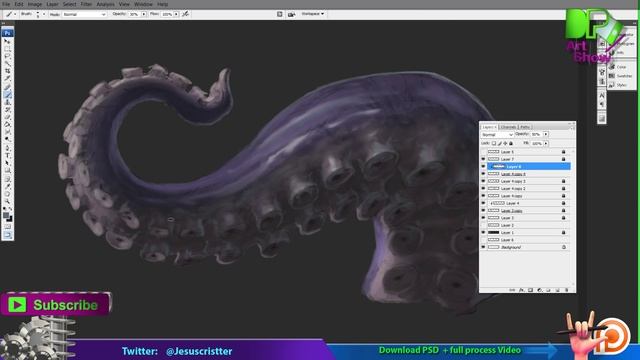This screenshot has height=360, width=640.
Task: Click the foreground color swatch
Action: pyautogui.click(x=6, y=215)
